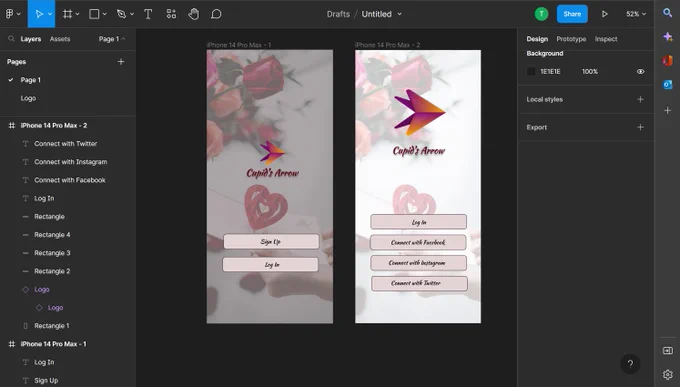Open the Pen tools dropdown arrow
This screenshot has width=680, height=387.
click(132, 14)
